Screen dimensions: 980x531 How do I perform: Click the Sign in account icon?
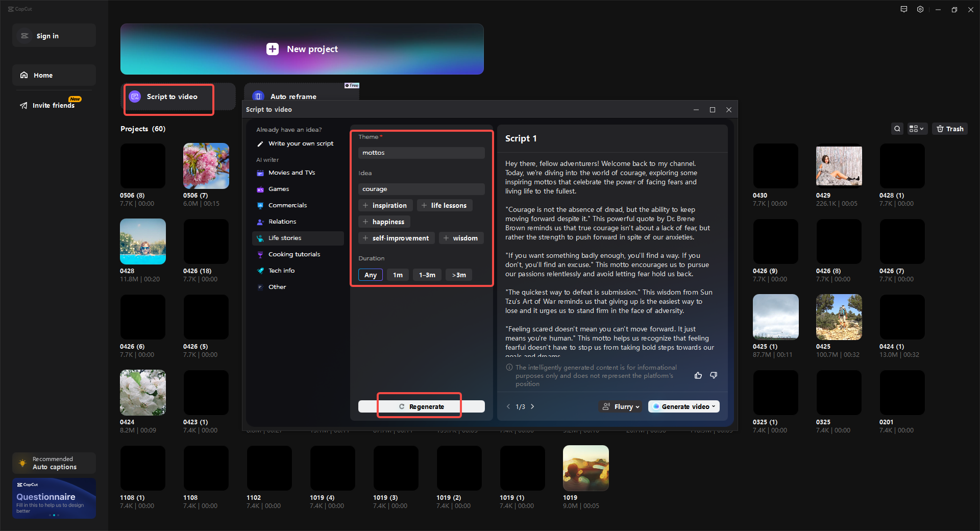click(24, 36)
